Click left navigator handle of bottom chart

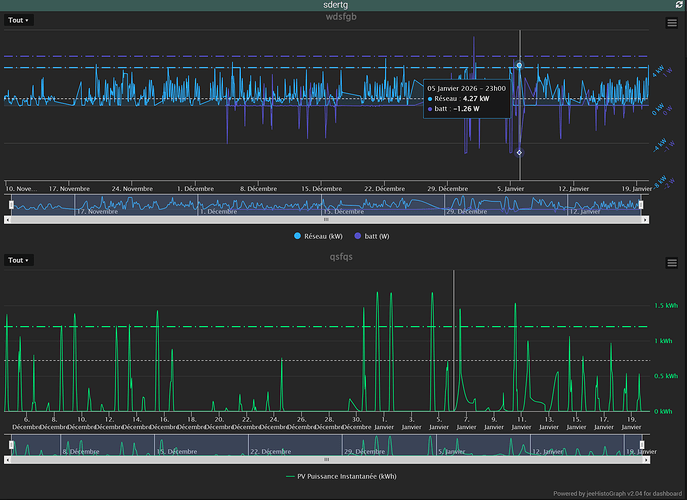12,444
